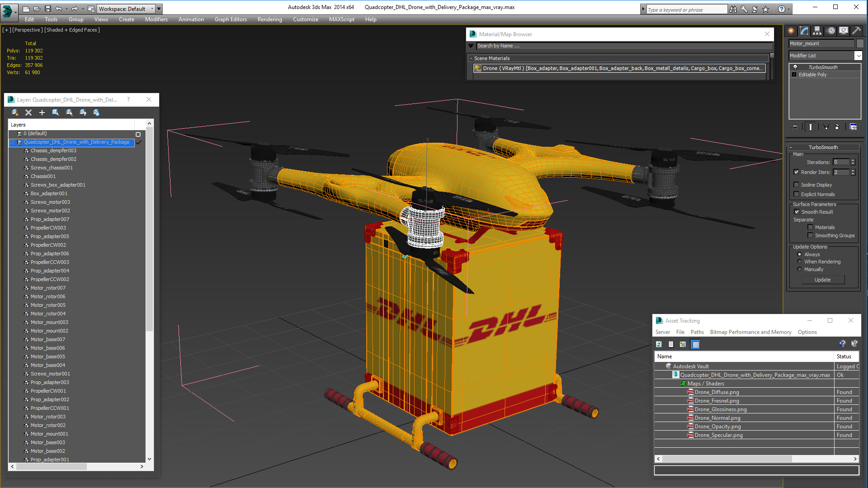Image resolution: width=868 pixels, height=488 pixels.
Task: Enable Isoline Display checkbox
Action: click(797, 185)
